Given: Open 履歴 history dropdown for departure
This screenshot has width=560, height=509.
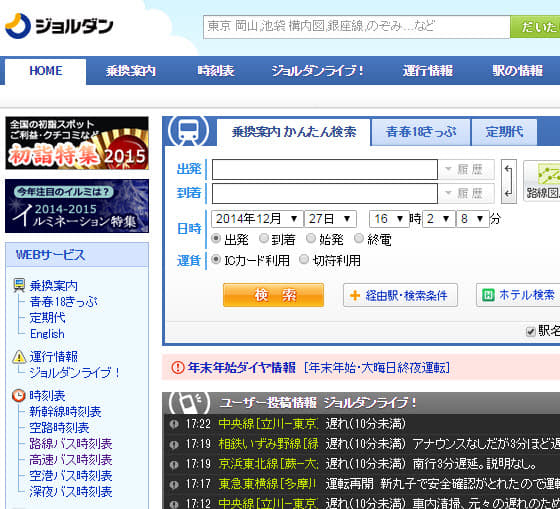Looking at the screenshot, I should click(x=466, y=169).
